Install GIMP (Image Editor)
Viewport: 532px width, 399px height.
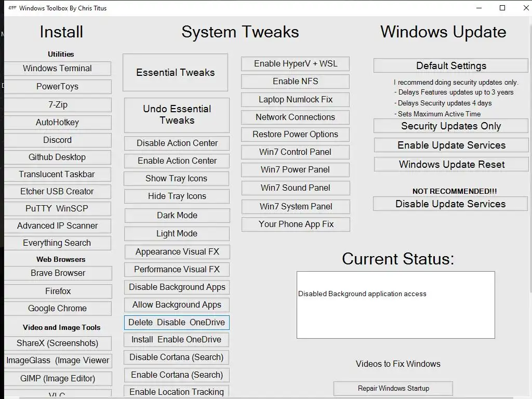58,378
